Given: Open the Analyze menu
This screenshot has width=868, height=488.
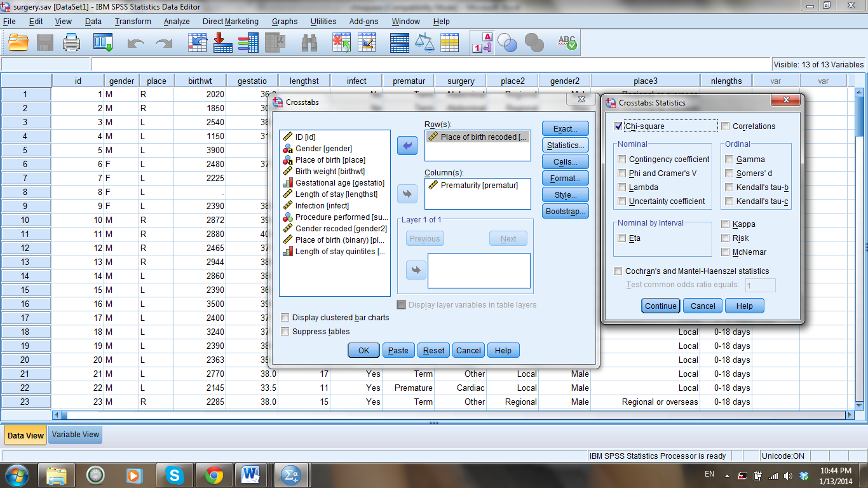Looking at the screenshot, I should click(x=177, y=21).
